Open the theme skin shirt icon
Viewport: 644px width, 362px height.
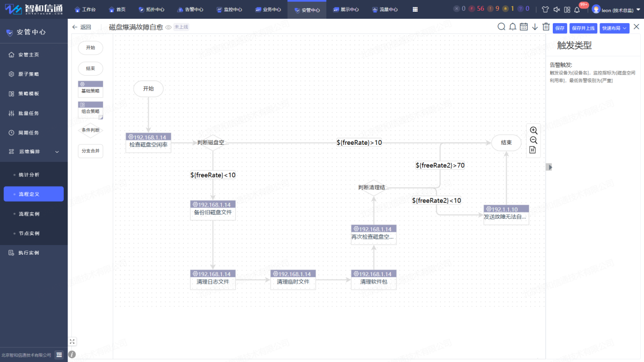[545, 10]
